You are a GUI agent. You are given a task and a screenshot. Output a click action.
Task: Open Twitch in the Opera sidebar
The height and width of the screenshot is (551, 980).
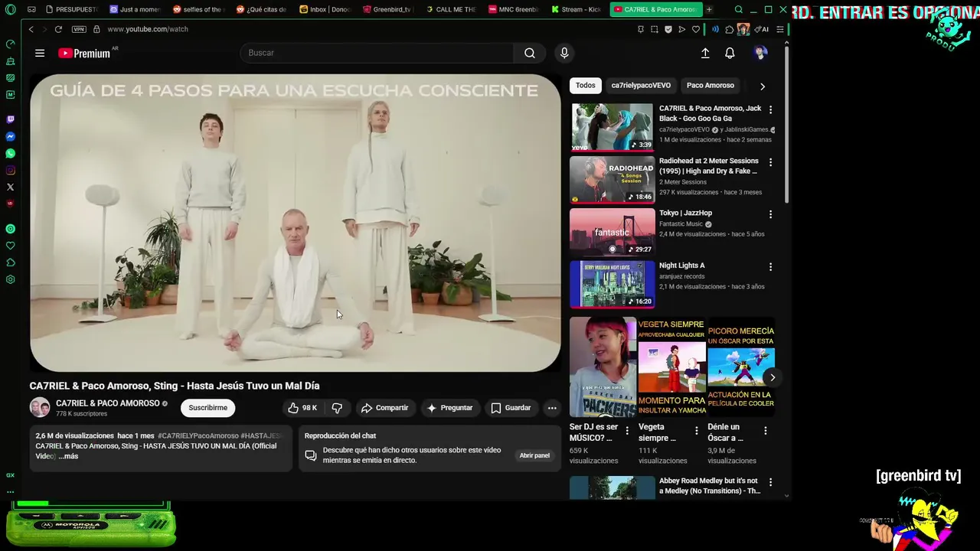click(x=10, y=119)
